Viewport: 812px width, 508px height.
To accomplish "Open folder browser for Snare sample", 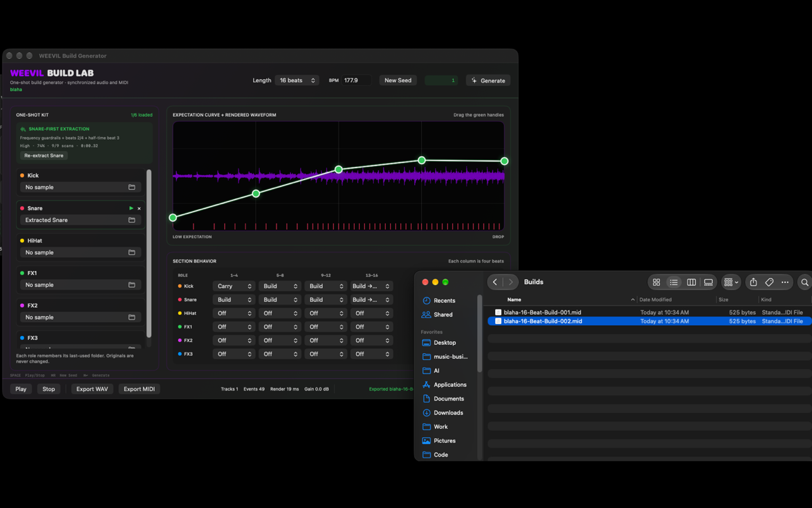I will point(131,220).
